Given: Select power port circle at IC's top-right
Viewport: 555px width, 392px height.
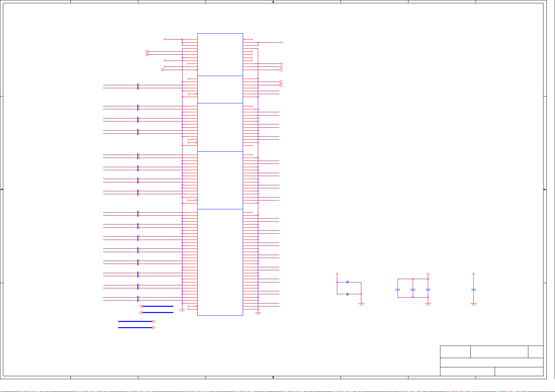Looking at the screenshot, I should click(281, 42).
